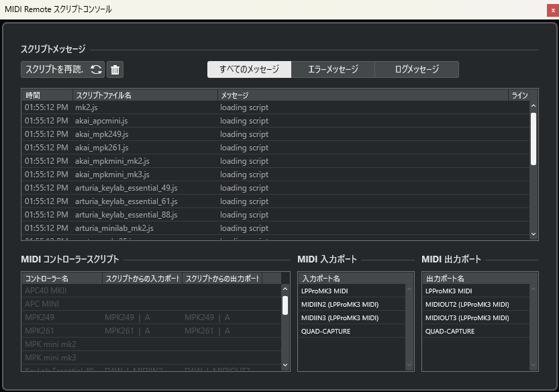Click the メッセージ column header
This screenshot has width=559, height=392.
[x=235, y=95]
